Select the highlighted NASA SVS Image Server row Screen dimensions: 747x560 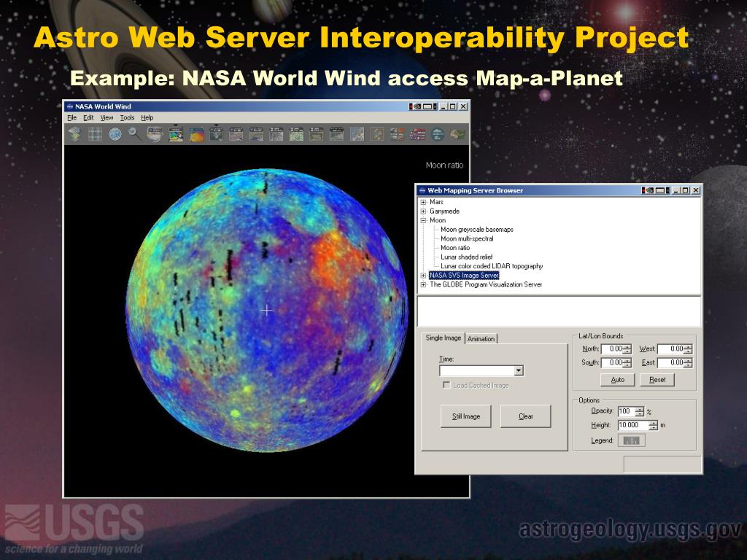pyautogui.click(x=464, y=275)
